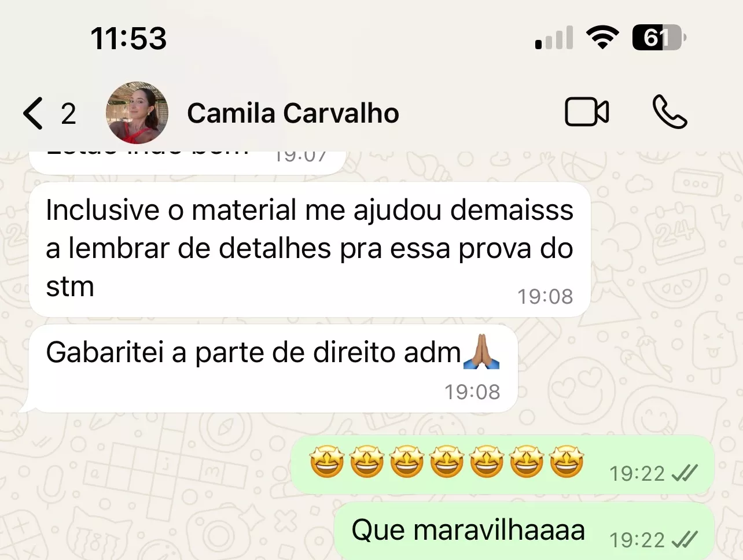Select the 'Inclusive o material' message bubble
This screenshot has width=743, height=560.
pyautogui.click(x=310, y=249)
